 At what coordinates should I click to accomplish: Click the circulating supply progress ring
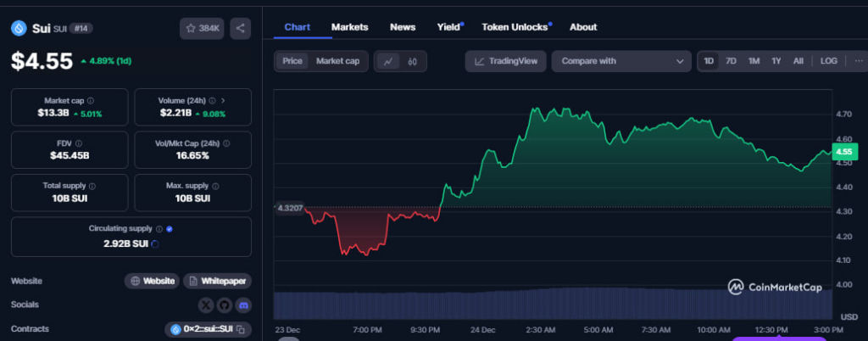click(x=155, y=243)
